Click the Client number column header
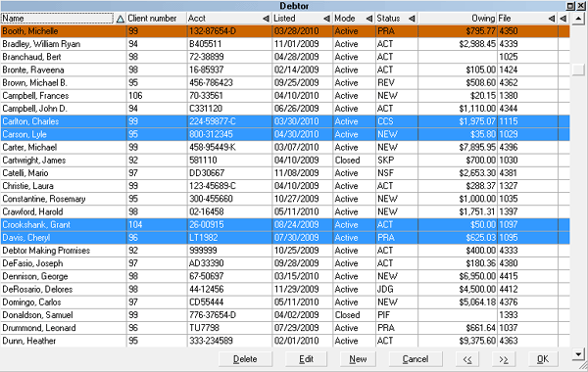The width and height of the screenshot is (588, 372). pyautogui.click(x=157, y=19)
